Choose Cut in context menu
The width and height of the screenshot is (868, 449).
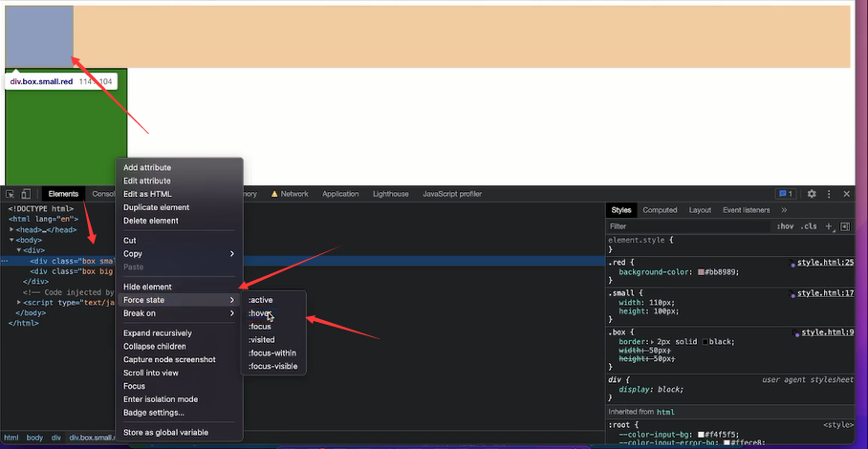click(179, 241)
